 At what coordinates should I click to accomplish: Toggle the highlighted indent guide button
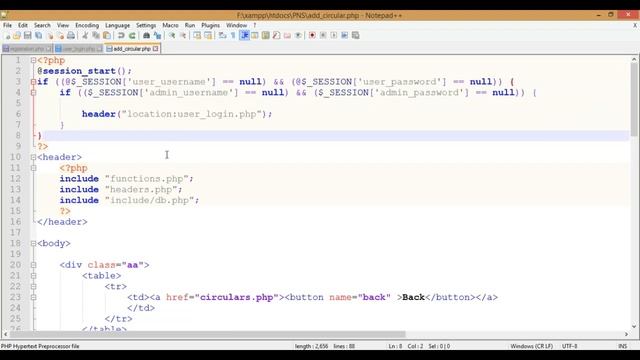[x=244, y=36]
